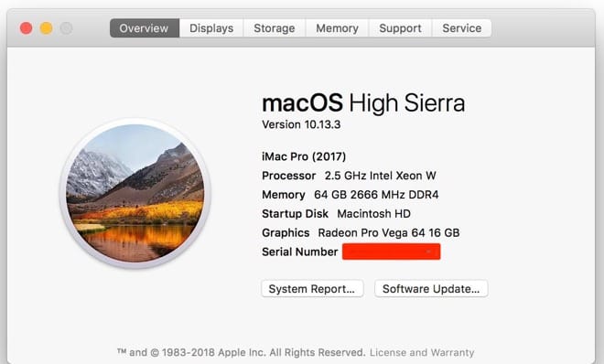Switch to the Displays tab

click(211, 28)
